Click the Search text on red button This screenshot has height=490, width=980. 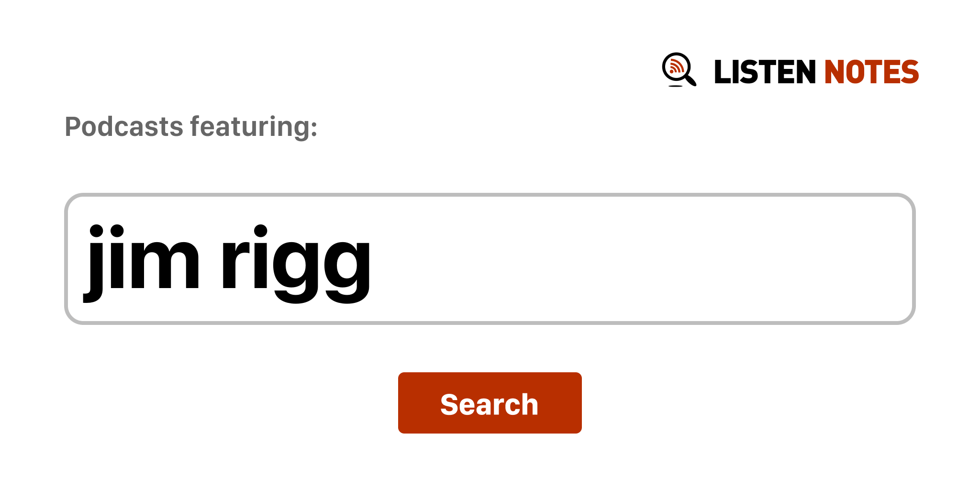pyautogui.click(x=490, y=404)
